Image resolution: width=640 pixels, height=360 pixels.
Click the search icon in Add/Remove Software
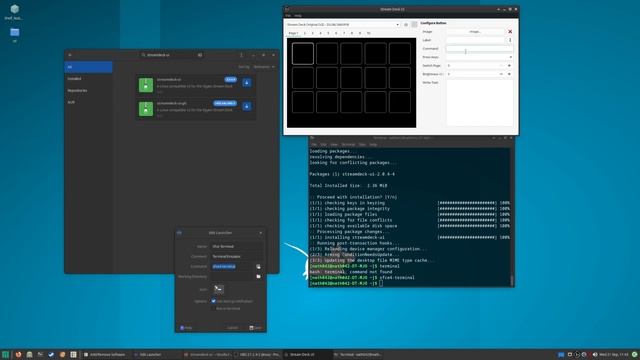(143, 55)
